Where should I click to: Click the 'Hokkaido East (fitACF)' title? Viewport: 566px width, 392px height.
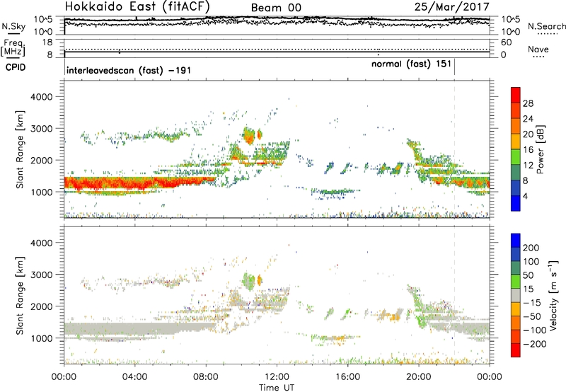137,6
